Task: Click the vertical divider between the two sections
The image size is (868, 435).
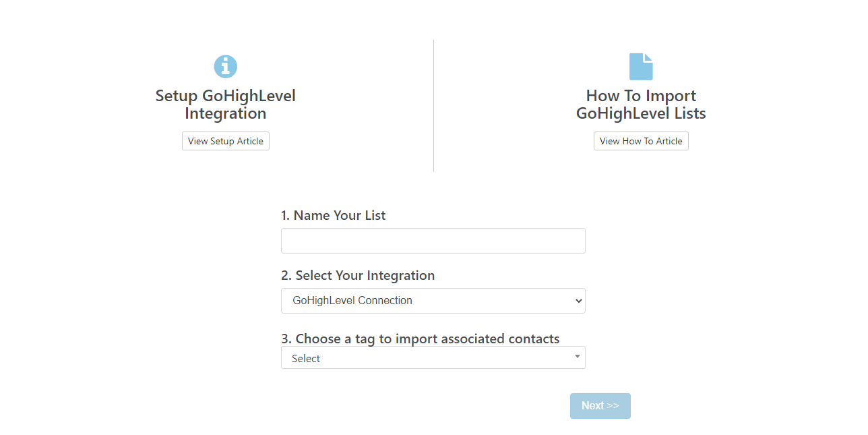Action: (x=433, y=106)
